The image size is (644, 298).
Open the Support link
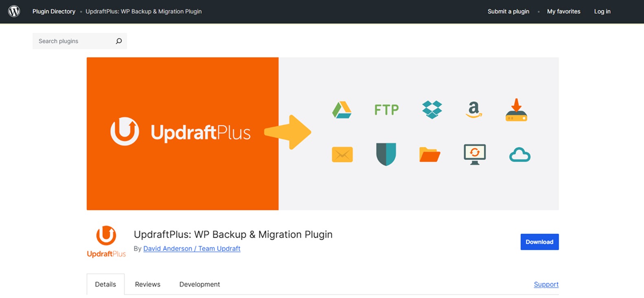[x=546, y=284]
